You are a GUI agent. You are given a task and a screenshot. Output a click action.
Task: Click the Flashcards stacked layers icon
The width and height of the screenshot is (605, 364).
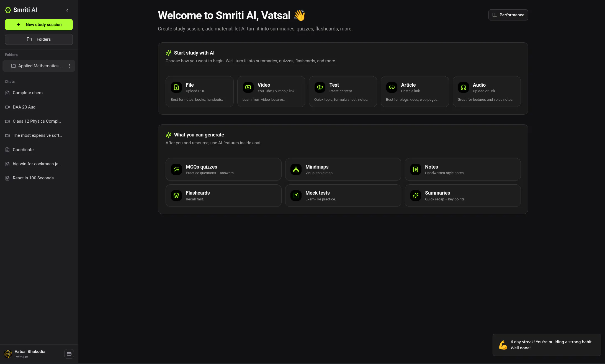176,196
